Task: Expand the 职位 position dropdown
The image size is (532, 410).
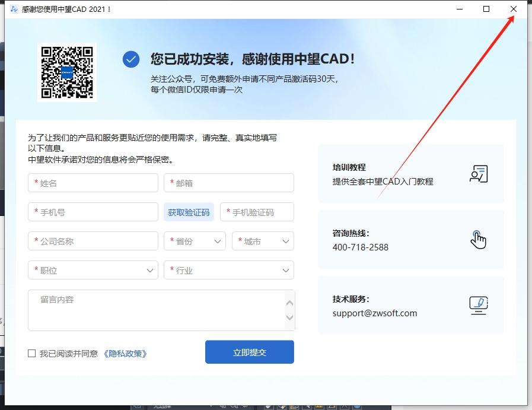Action: point(93,270)
